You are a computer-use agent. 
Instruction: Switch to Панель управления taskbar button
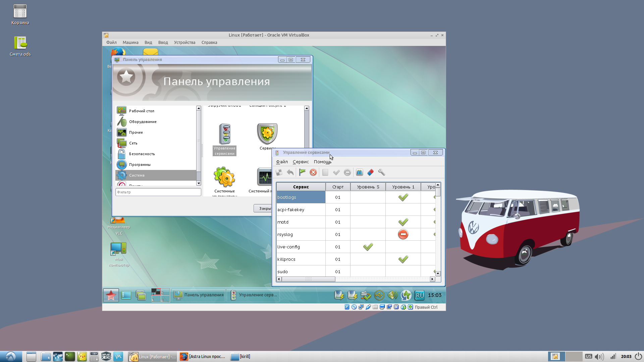pyautogui.click(x=199, y=295)
